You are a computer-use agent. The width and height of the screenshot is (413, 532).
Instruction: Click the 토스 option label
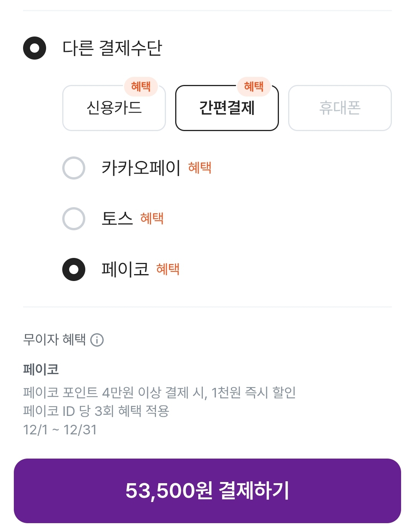click(117, 219)
